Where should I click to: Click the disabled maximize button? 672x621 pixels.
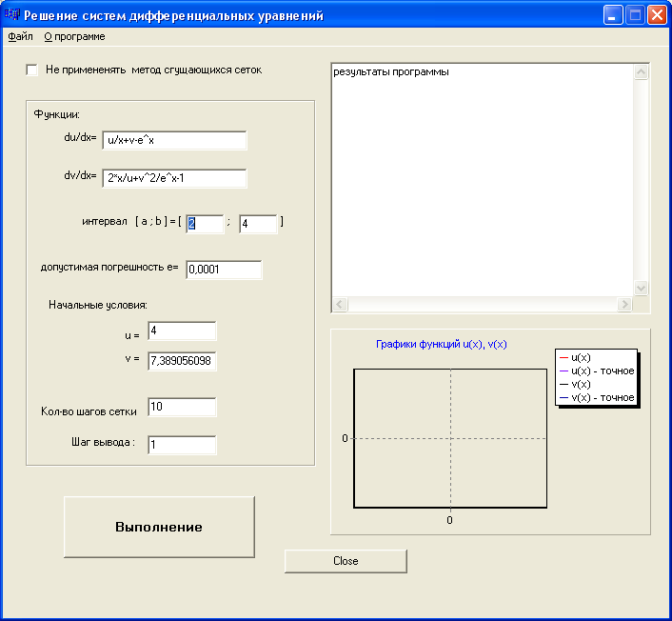pos(635,15)
